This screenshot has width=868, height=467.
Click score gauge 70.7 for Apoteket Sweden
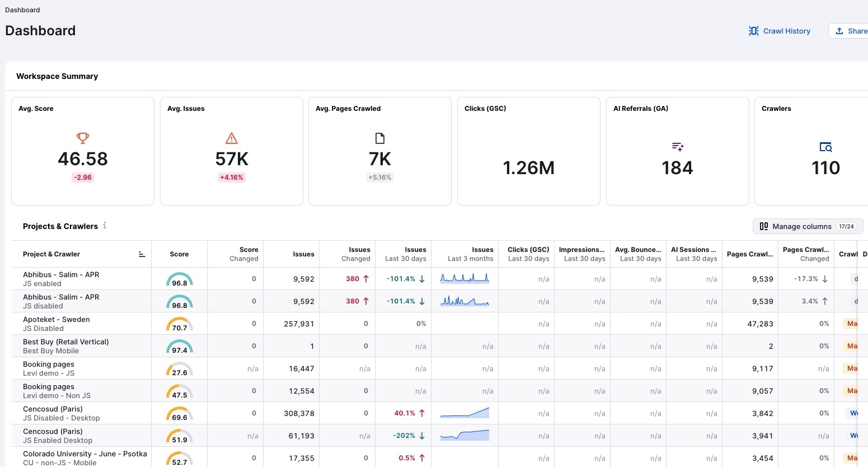pos(180,324)
